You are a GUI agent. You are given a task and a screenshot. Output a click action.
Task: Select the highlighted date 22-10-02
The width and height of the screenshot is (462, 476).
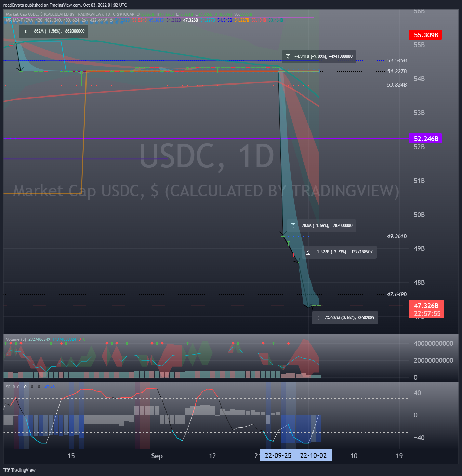[313, 455]
